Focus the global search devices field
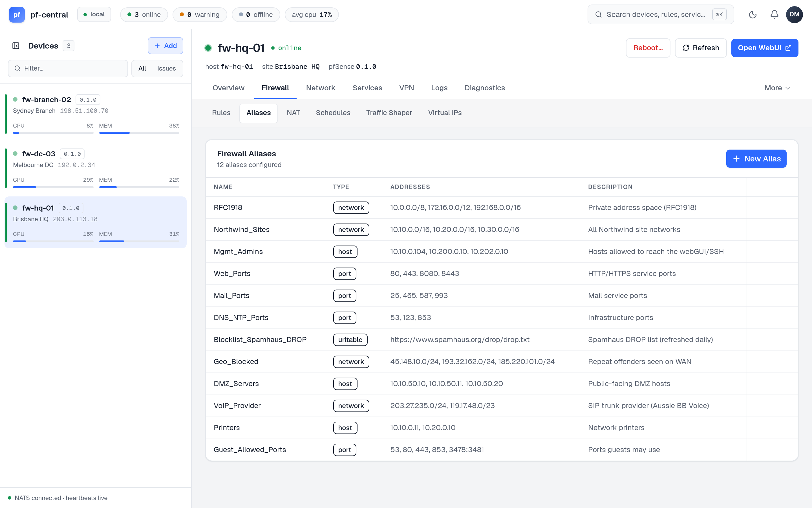The height and width of the screenshot is (508, 812). [x=660, y=14]
